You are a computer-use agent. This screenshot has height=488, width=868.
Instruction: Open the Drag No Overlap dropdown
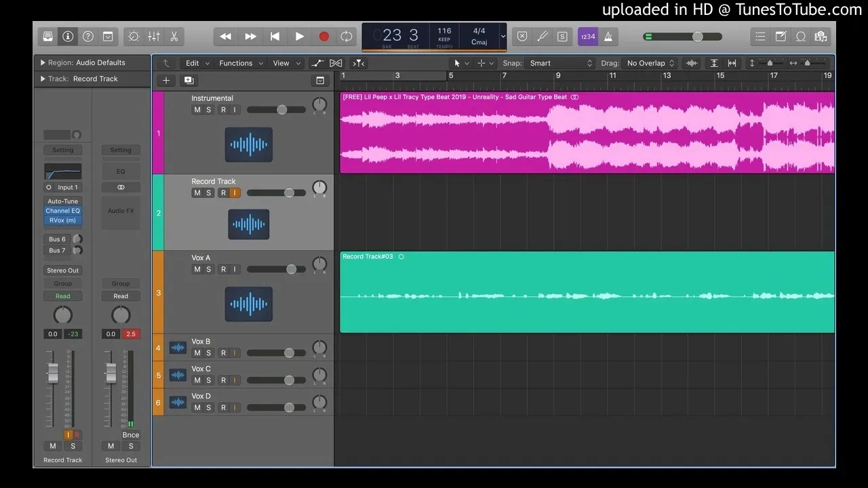coord(650,63)
